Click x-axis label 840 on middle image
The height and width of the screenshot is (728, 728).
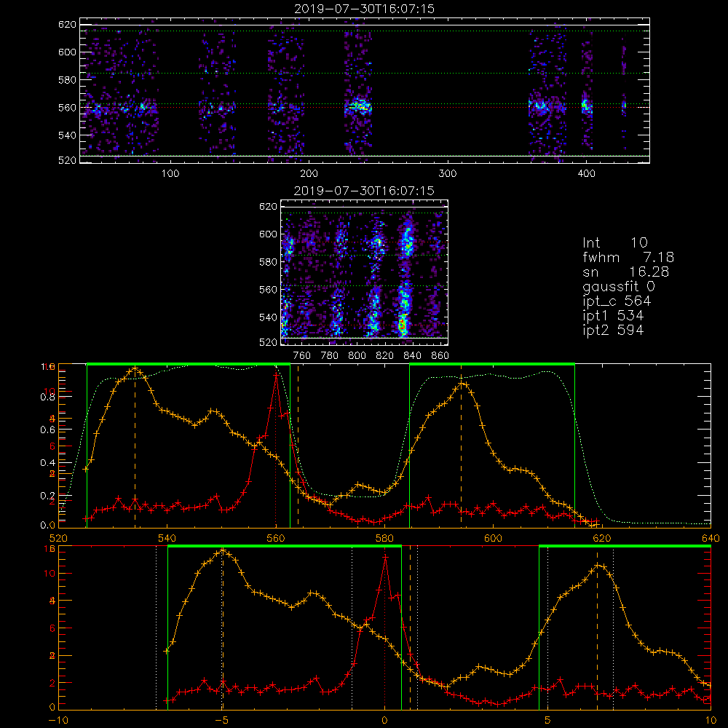tap(412, 356)
